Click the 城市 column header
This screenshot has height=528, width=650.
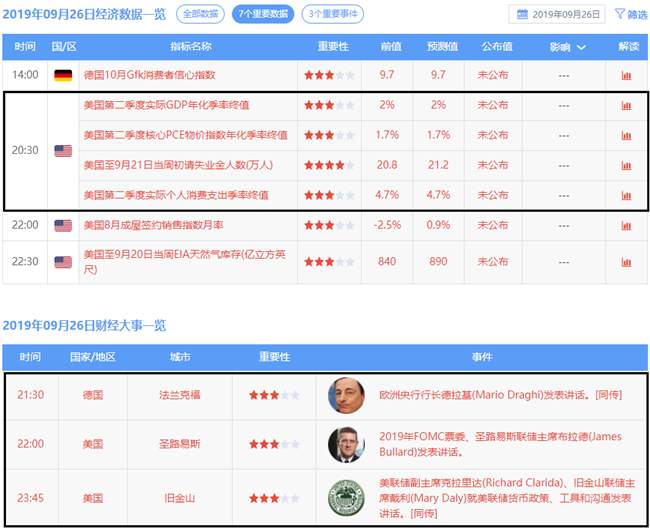180,357
